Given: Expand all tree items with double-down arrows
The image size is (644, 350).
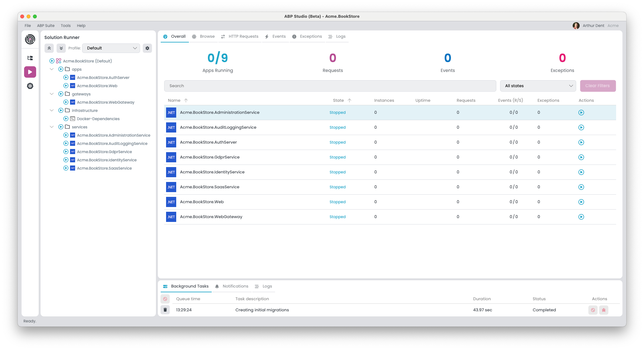Looking at the screenshot, I should (x=61, y=48).
